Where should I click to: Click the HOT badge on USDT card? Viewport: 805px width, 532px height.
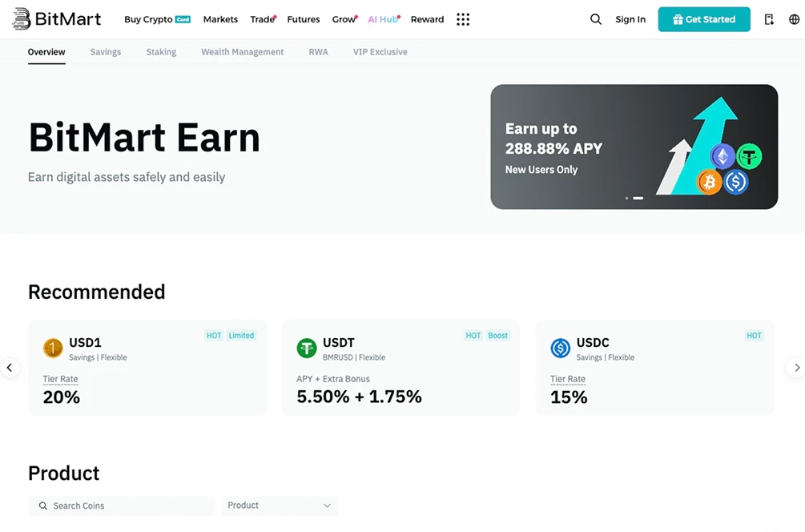(x=473, y=336)
